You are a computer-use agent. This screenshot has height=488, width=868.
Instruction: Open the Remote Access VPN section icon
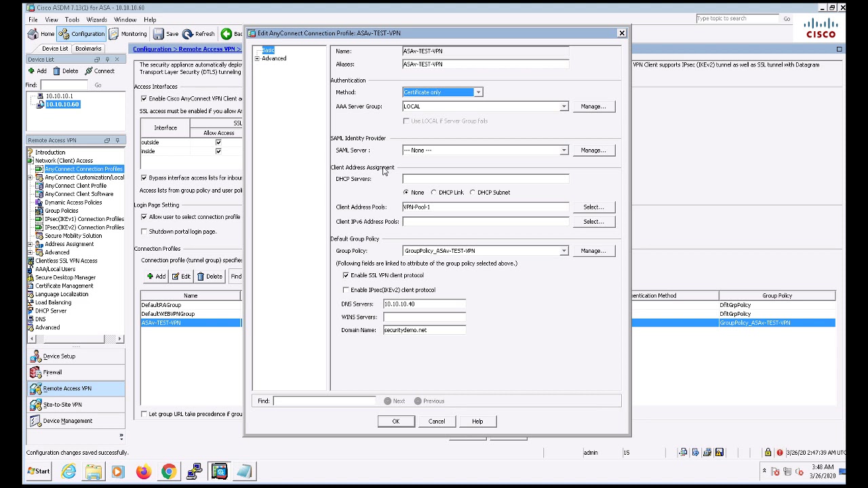click(x=35, y=388)
